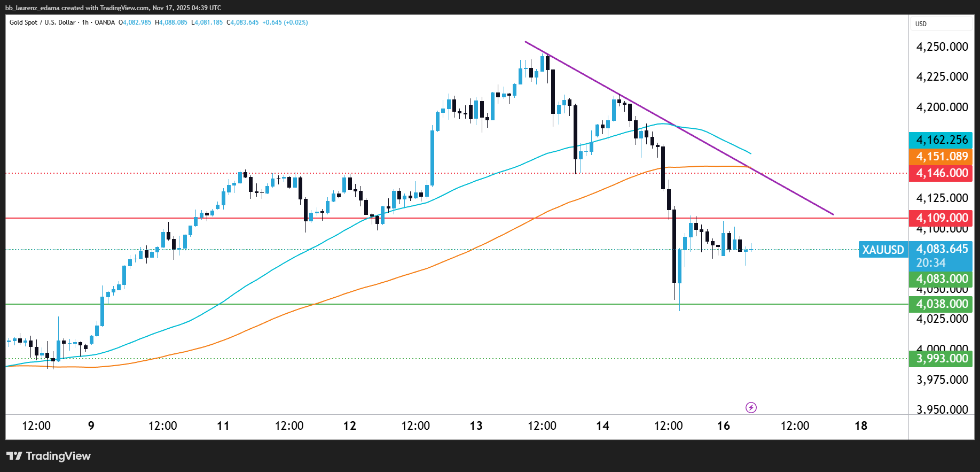980x472 pixels.
Task: Click the 3,975.000 price scale value
Action: tap(942, 380)
